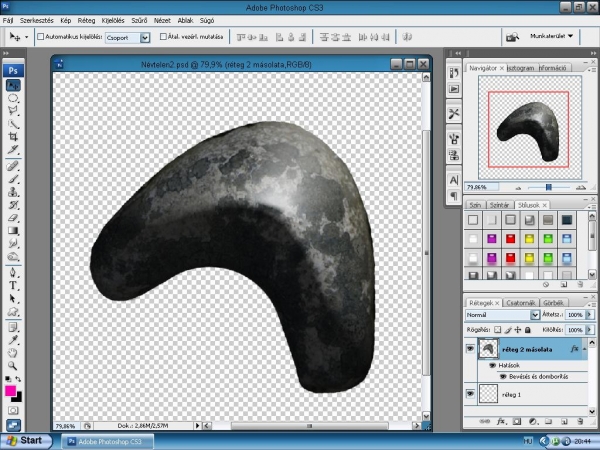Open the Szűrő menu

(139, 20)
